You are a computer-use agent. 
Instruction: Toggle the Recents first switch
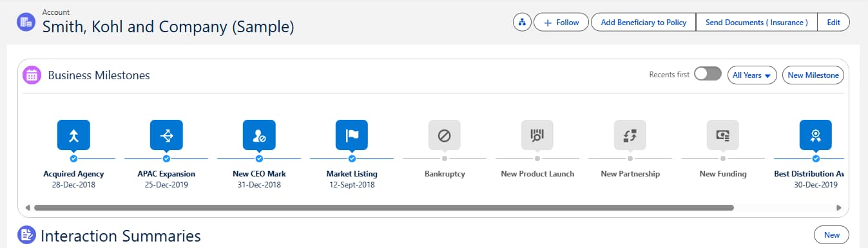point(708,75)
